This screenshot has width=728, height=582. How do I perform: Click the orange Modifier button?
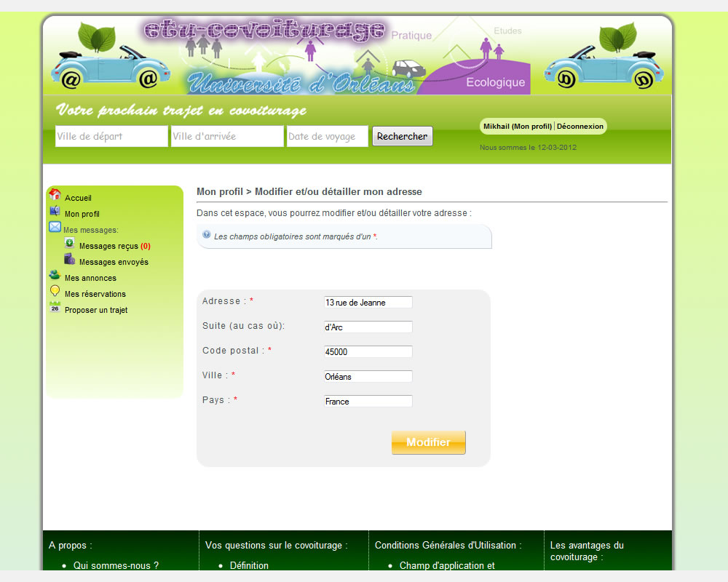tap(429, 442)
